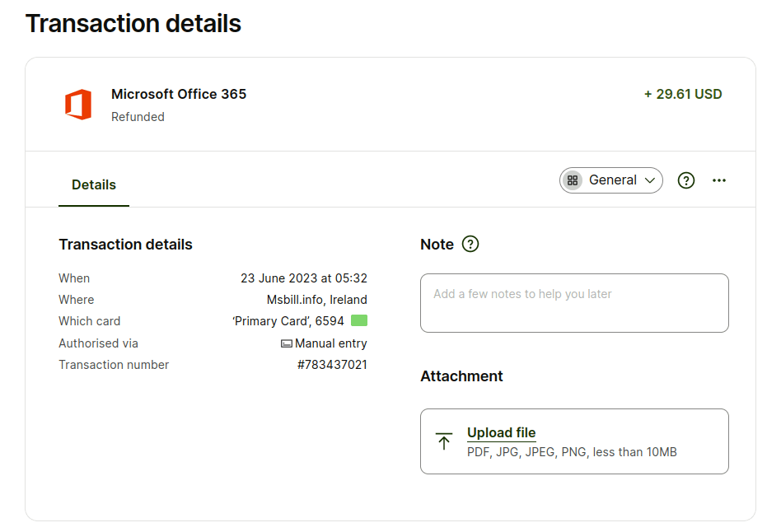767x532 pixels.
Task: Click the Microsoft Office 365 merchant name
Action: (179, 94)
